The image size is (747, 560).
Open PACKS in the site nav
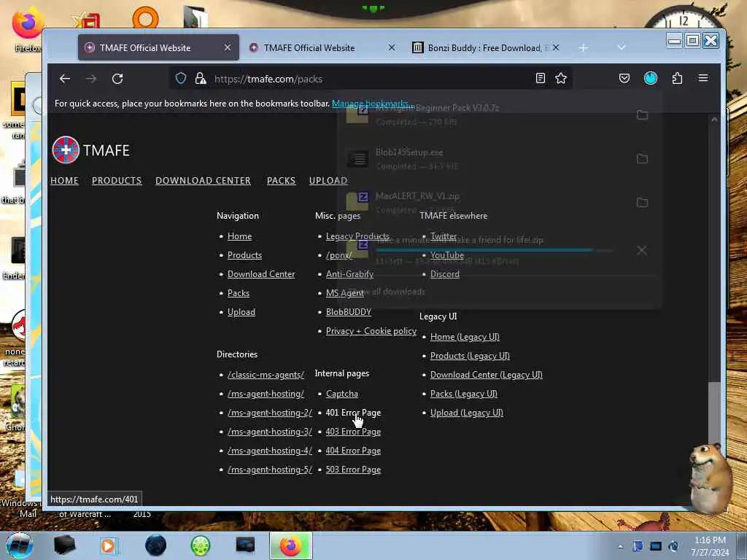click(x=281, y=181)
